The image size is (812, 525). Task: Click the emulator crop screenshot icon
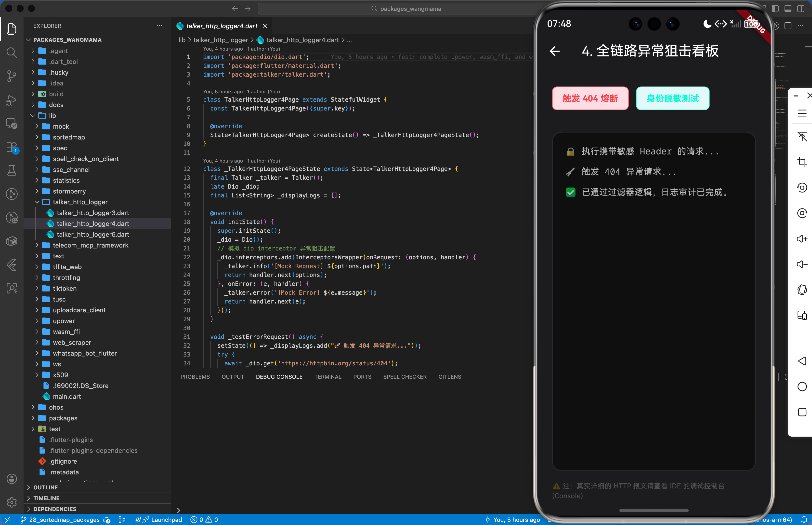802,162
